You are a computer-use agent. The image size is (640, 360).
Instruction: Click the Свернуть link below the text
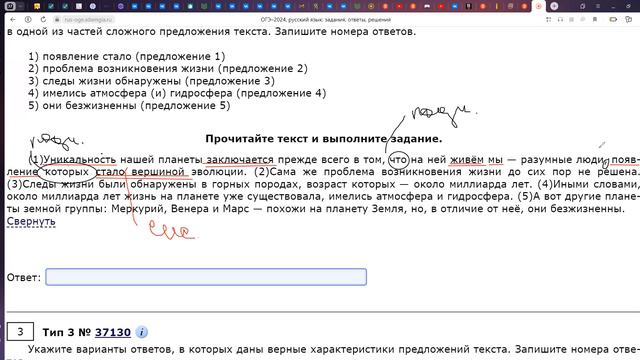click(31, 221)
